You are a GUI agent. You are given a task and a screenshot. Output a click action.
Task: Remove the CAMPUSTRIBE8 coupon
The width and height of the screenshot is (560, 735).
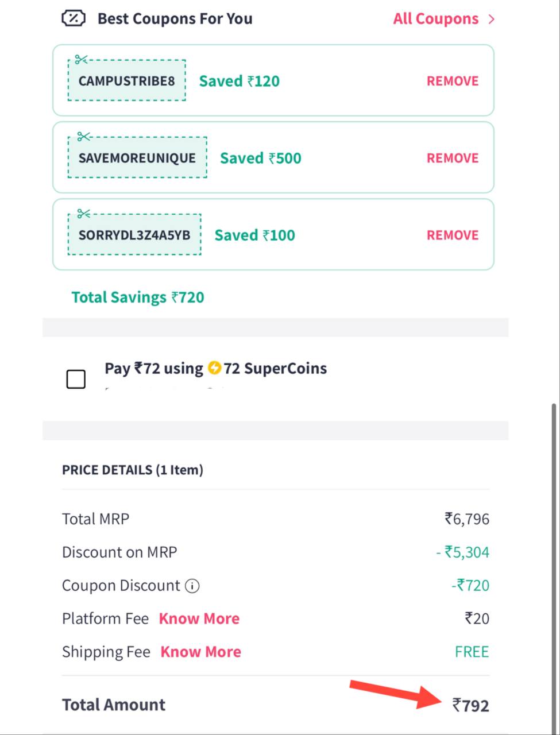tap(453, 81)
